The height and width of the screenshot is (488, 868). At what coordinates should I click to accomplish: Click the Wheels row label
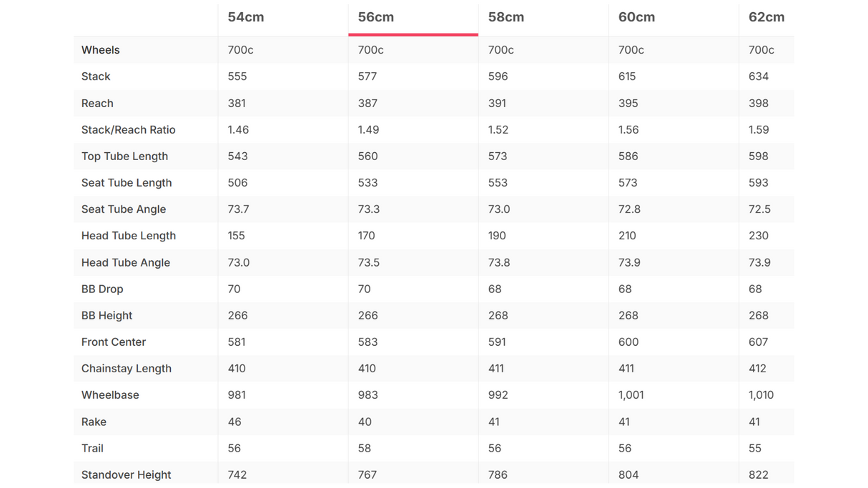click(x=101, y=50)
